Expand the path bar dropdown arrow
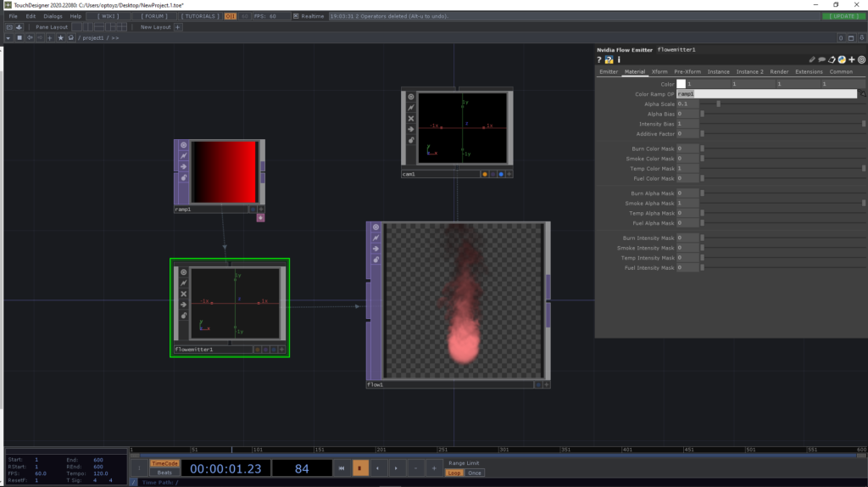This screenshot has height=487, width=868. (8, 38)
